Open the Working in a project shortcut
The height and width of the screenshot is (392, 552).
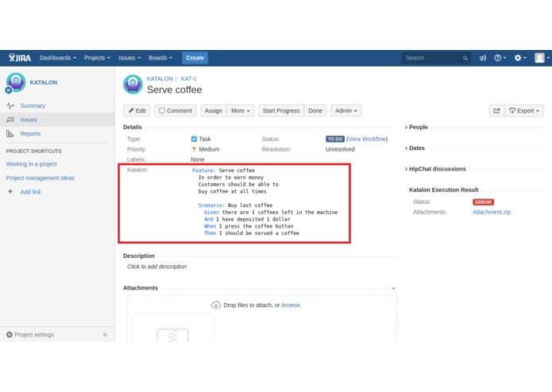pyautogui.click(x=31, y=163)
